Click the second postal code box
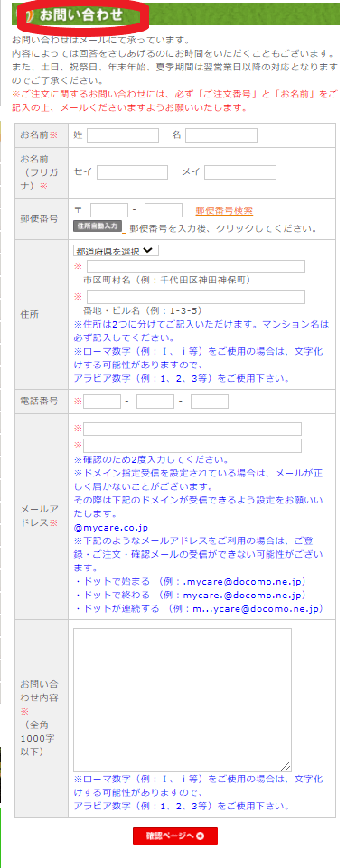This screenshot has height=868, width=356. (164, 210)
